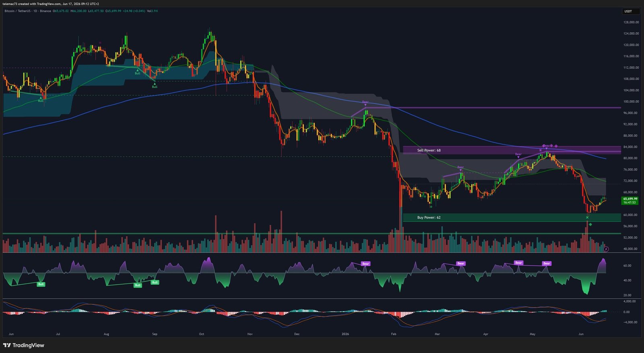Click the Feb label on the time axis
Viewport: 644px width, 353px height.
point(394,334)
